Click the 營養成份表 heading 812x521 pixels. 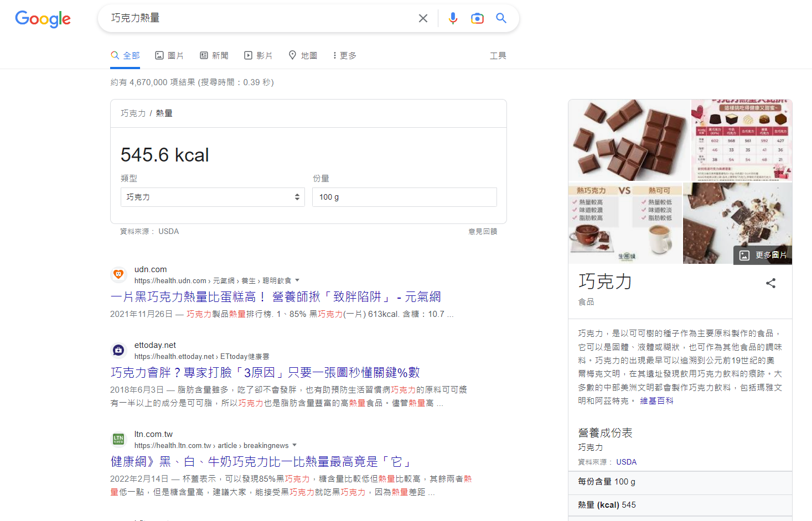click(x=605, y=433)
